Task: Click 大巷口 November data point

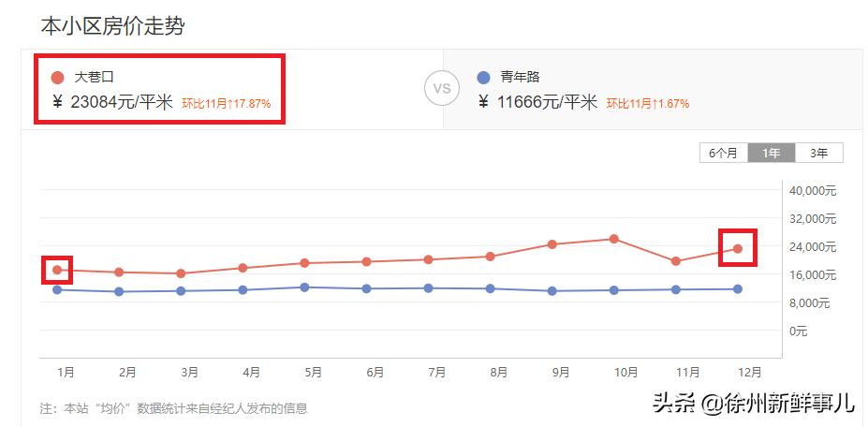Action: coord(676,261)
